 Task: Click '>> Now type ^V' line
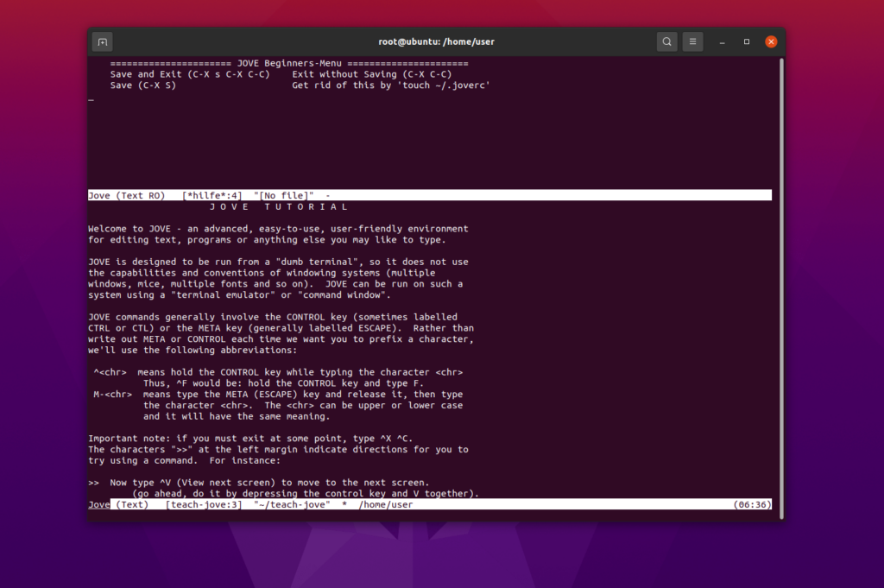click(259, 484)
